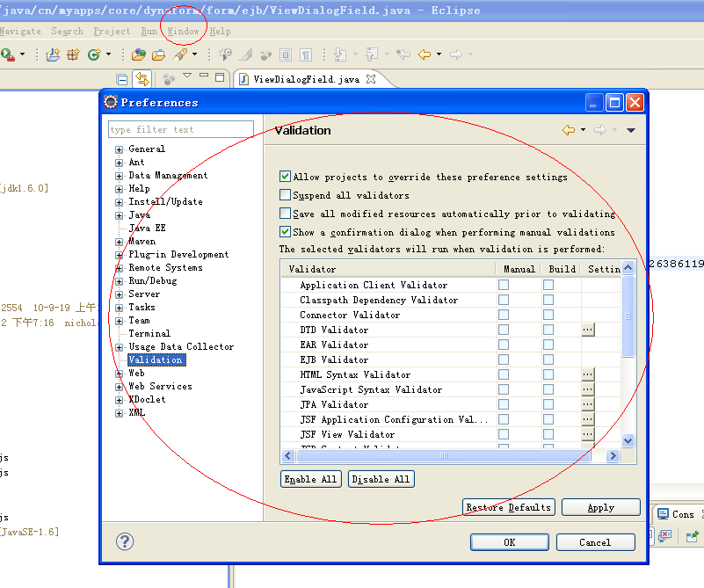Open the Run menu
Screen dimensions: 704x588
[x=149, y=31]
